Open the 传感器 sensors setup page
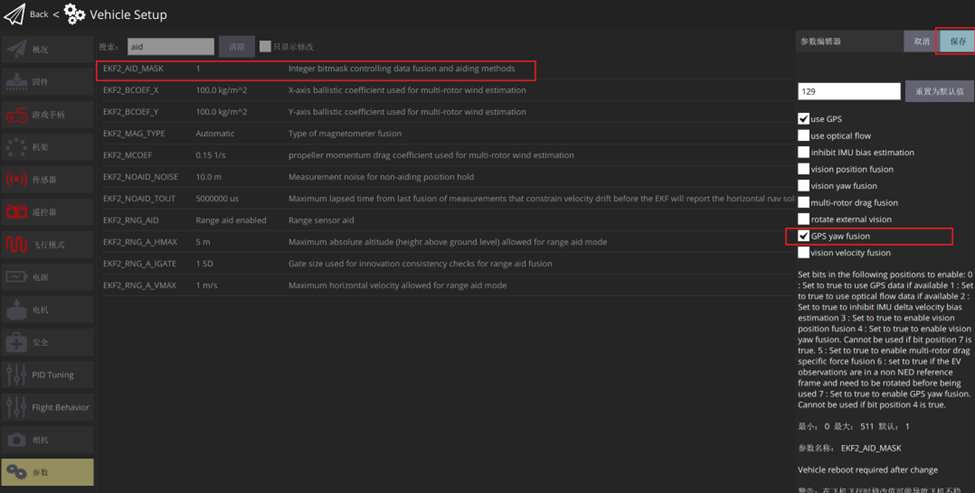The width and height of the screenshot is (975, 493). (47, 179)
